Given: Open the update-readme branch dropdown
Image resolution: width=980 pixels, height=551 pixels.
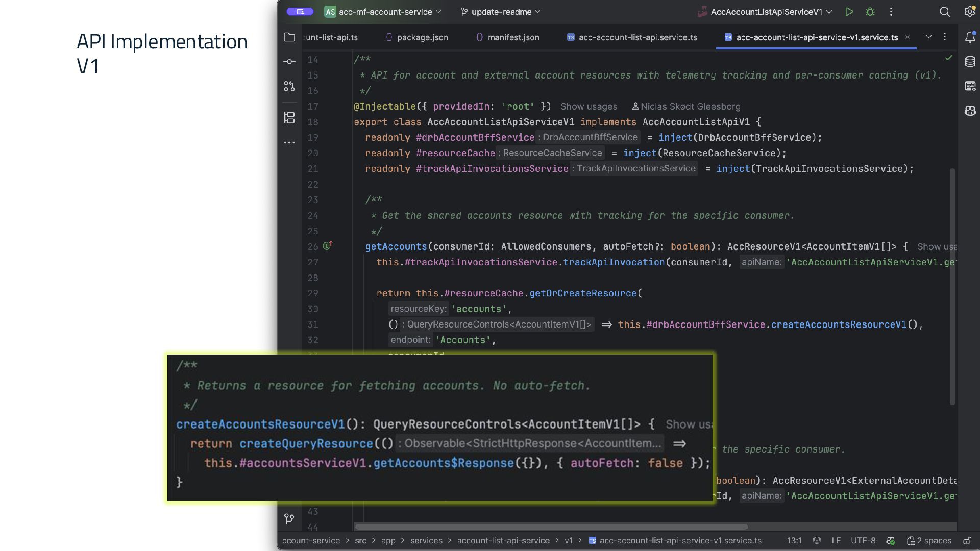Looking at the screenshot, I should 500,12.
